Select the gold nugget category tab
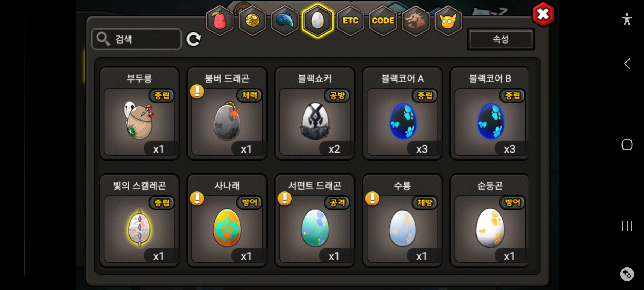644x290 pixels. pos(252,21)
